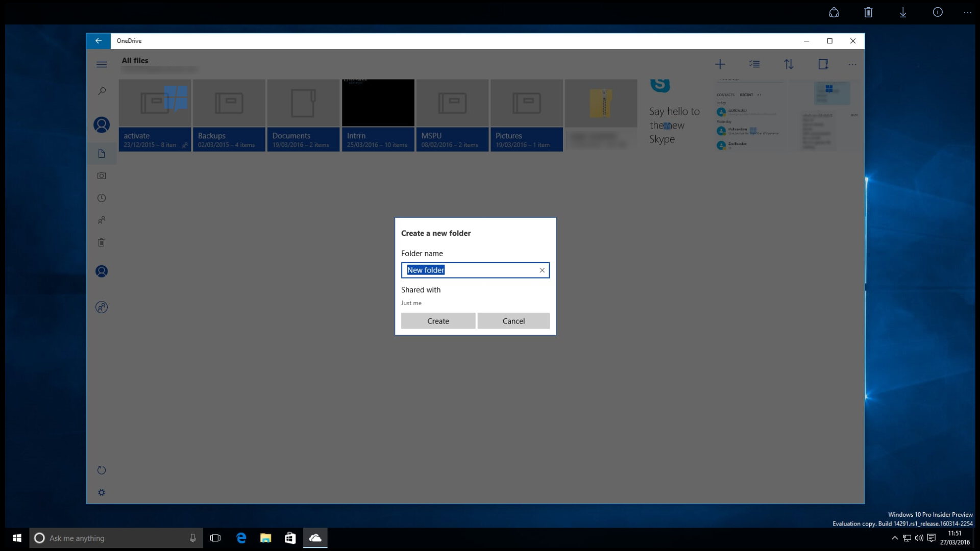Image resolution: width=980 pixels, height=551 pixels.
Task: Open the sort arrows dropdown
Action: click(x=789, y=64)
